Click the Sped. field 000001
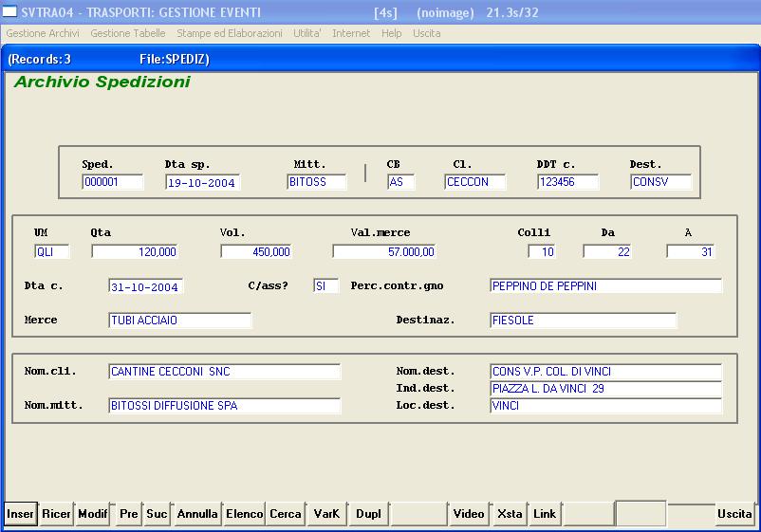The height and width of the screenshot is (532, 761). point(113,182)
